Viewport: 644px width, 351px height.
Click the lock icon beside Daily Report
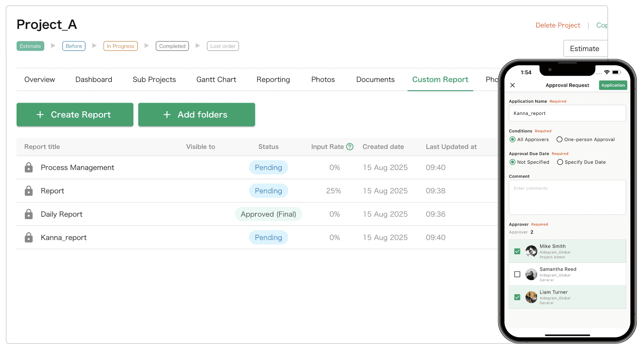29,214
